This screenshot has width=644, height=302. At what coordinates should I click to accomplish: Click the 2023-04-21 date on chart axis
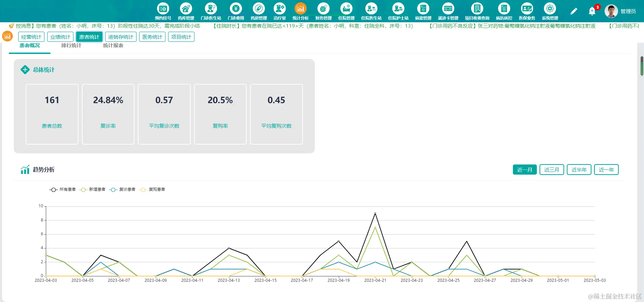point(375,280)
